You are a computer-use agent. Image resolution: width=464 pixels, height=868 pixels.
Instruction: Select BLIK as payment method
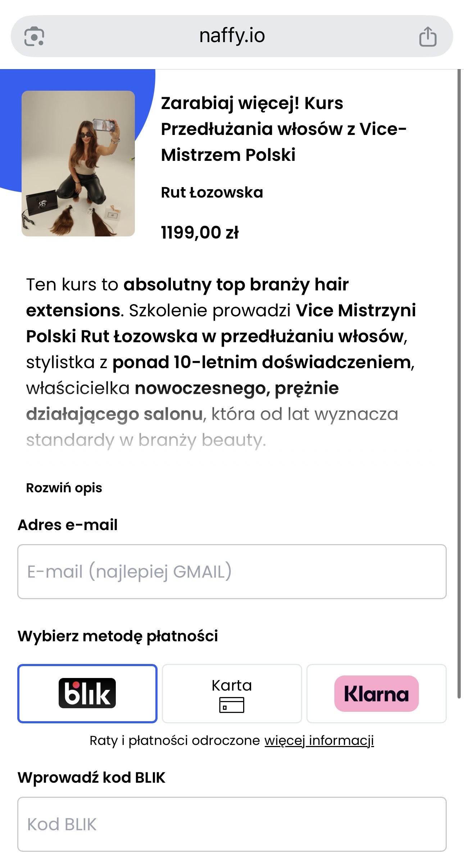point(87,693)
